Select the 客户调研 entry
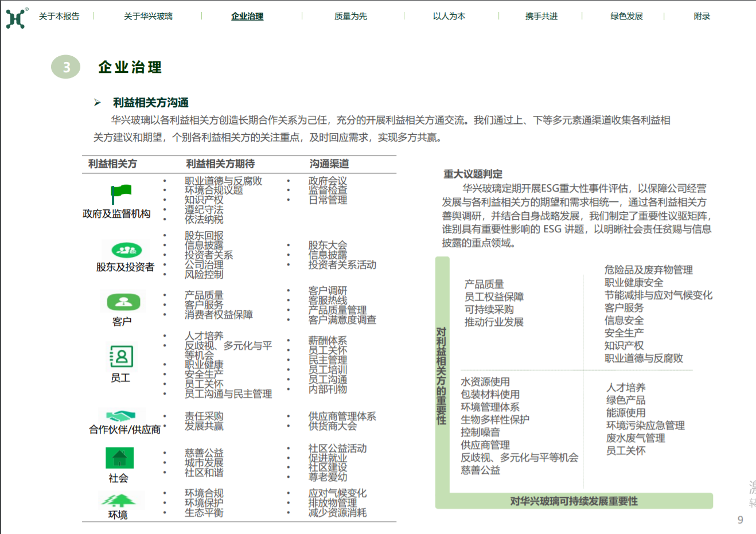The width and height of the screenshot is (756, 534). 328,291
